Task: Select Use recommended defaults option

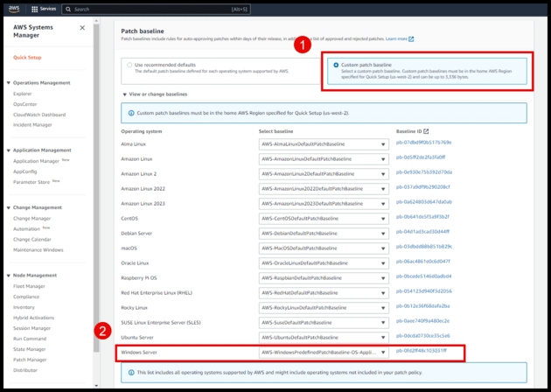Action: click(x=129, y=65)
